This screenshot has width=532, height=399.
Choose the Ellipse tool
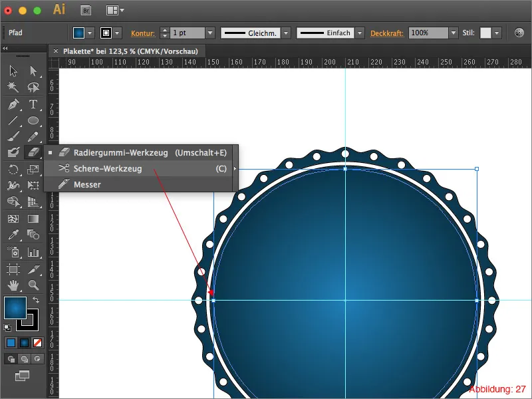[33, 120]
